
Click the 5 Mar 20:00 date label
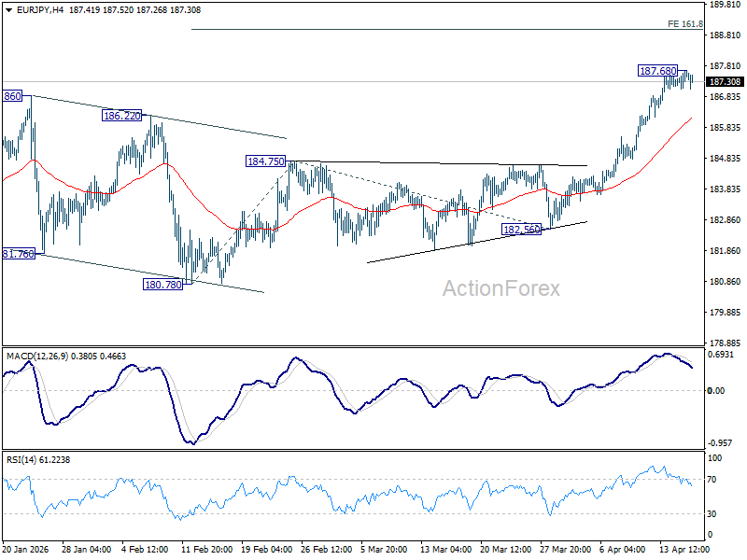pyautogui.click(x=384, y=550)
